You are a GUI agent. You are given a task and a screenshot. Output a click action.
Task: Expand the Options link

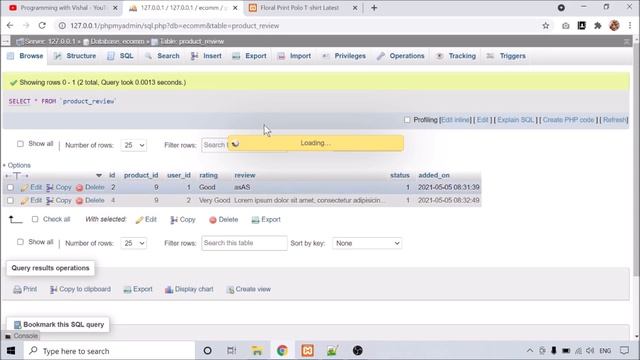19,165
